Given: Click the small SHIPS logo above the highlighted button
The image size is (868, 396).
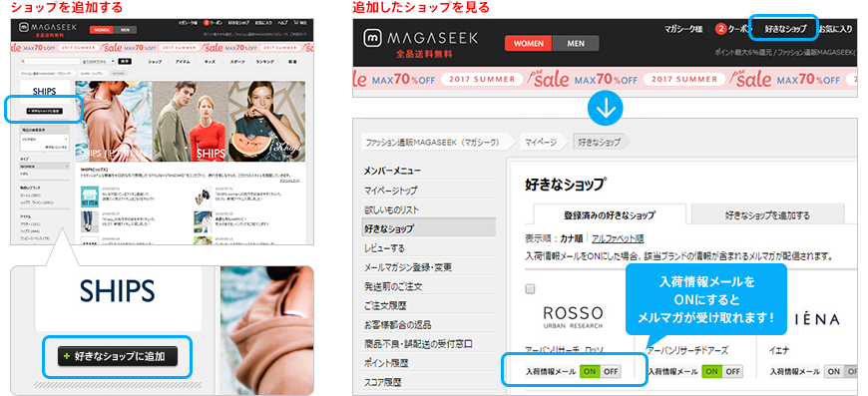Looking at the screenshot, I should click(45, 92).
